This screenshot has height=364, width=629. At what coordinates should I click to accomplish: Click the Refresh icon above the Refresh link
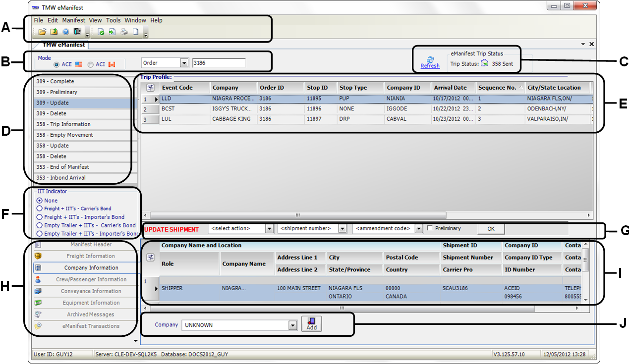click(x=430, y=59)
